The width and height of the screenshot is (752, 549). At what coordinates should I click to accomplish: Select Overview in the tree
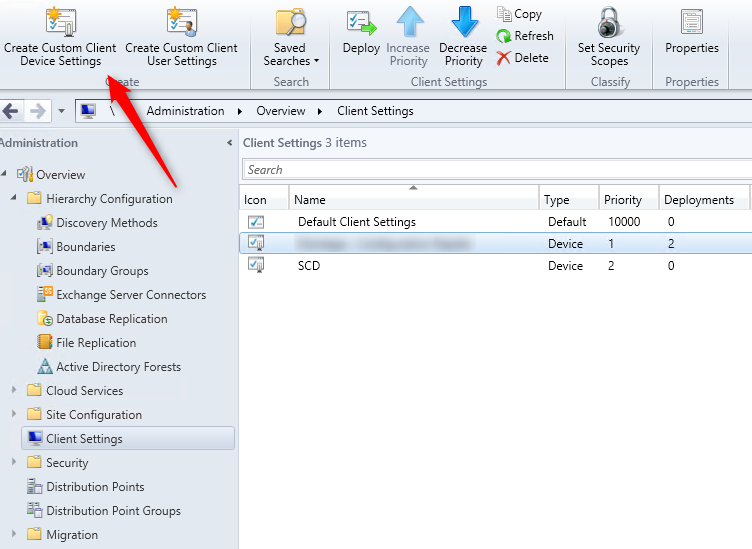60,175
